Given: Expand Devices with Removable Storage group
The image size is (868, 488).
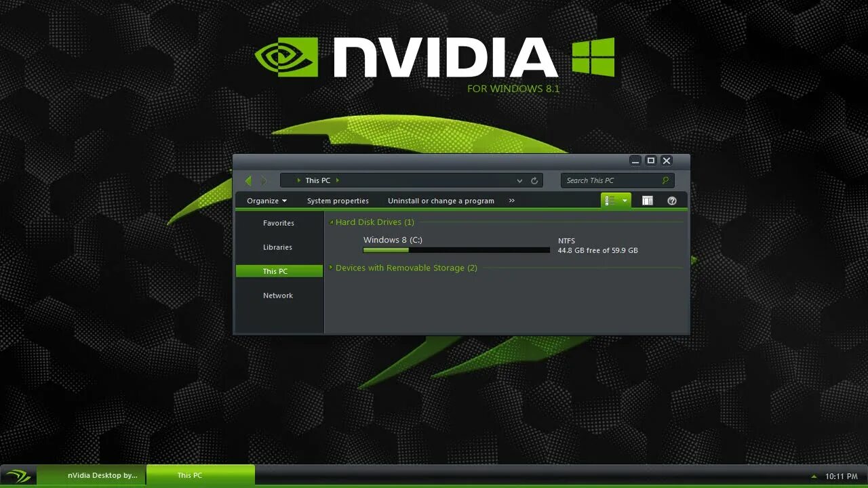Looking at the screenshot, I should [331, 268].
